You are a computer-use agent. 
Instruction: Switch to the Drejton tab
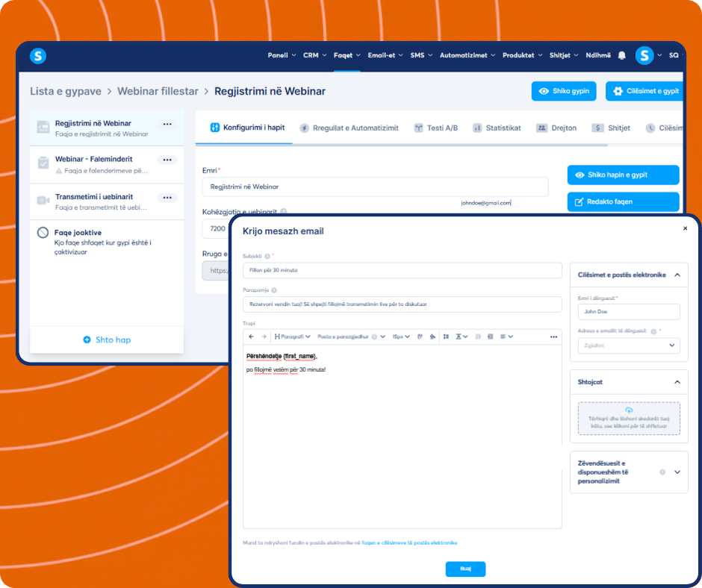tap(556, 128)
